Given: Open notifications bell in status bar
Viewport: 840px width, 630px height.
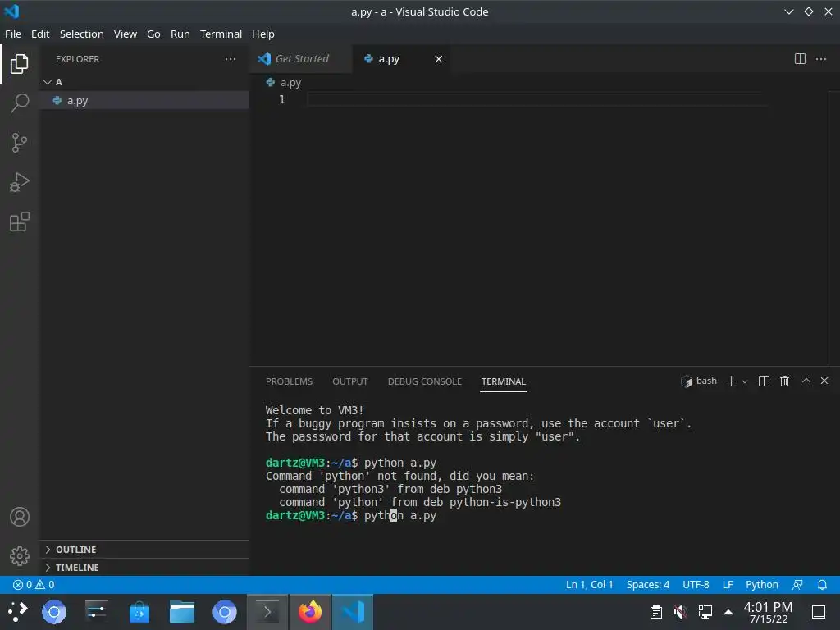Looking at the screenshot, I should point(822,584).
